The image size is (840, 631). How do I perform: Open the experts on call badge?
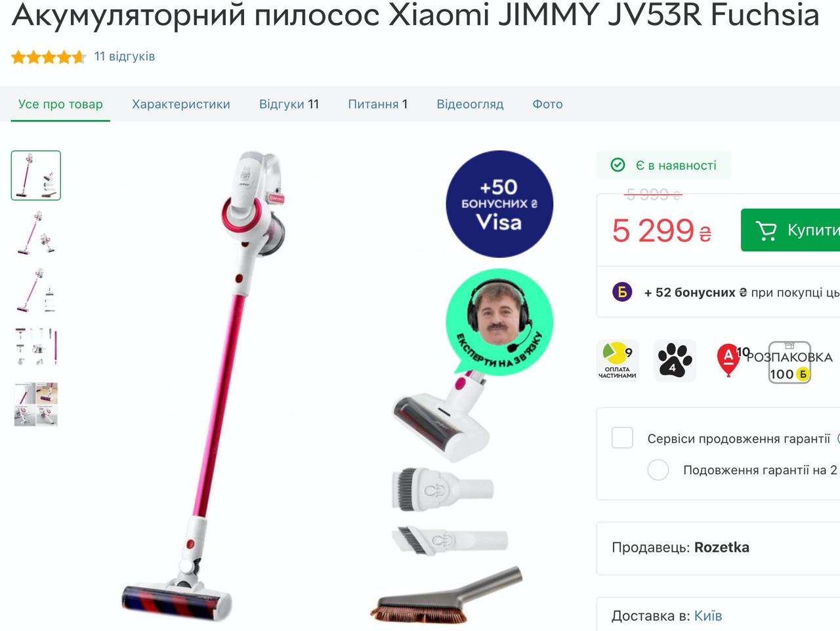(x=499, y=322)
